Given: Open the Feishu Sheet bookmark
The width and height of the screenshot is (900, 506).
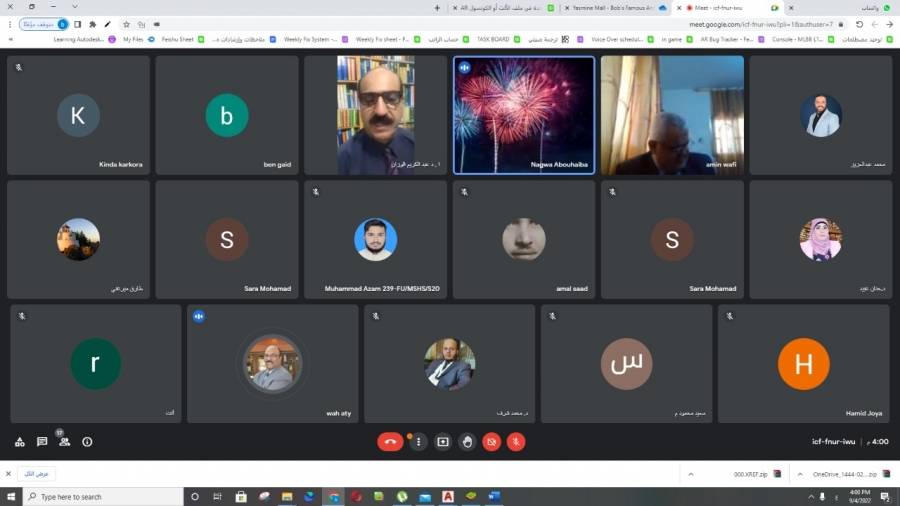Looking at the screenshot, I should 176,39.
